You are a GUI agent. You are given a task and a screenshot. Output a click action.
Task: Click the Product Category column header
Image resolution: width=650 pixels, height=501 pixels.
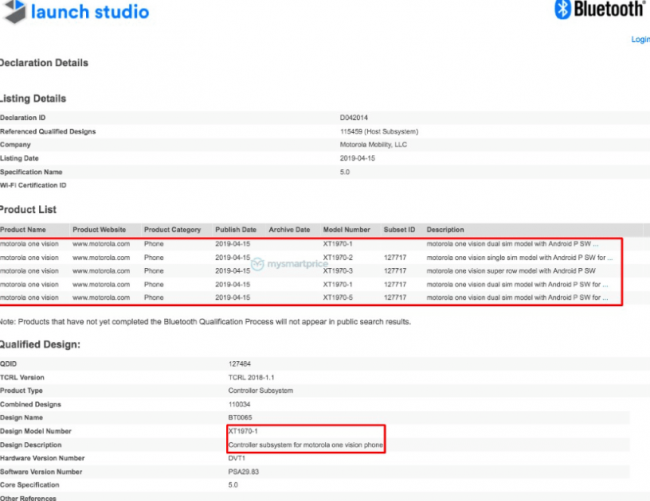coord(172,230)
